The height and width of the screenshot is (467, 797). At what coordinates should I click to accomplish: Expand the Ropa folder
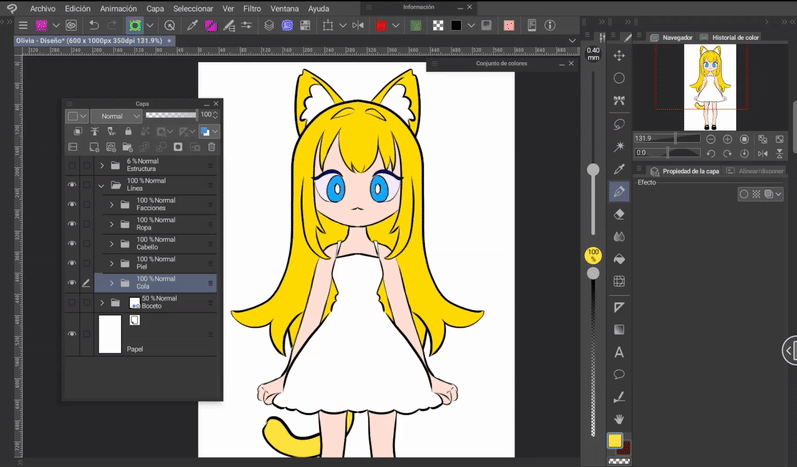click(x=112, y=224)
